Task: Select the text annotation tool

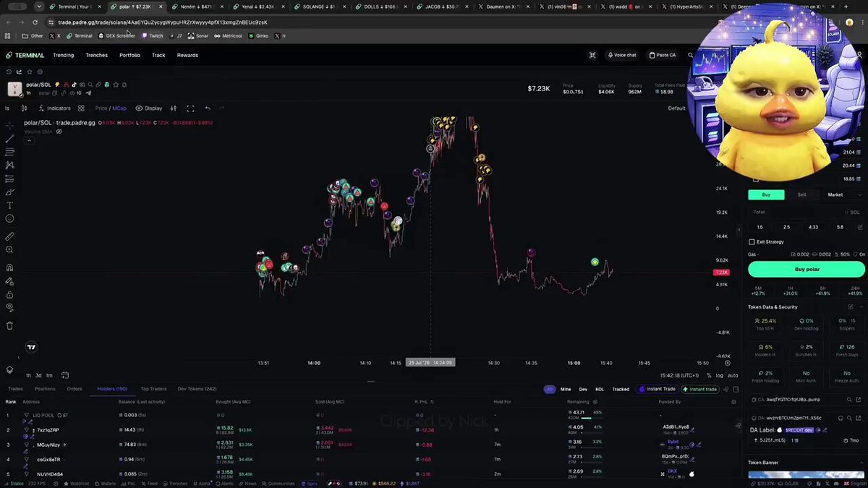Action: click(x=9, y=205)
